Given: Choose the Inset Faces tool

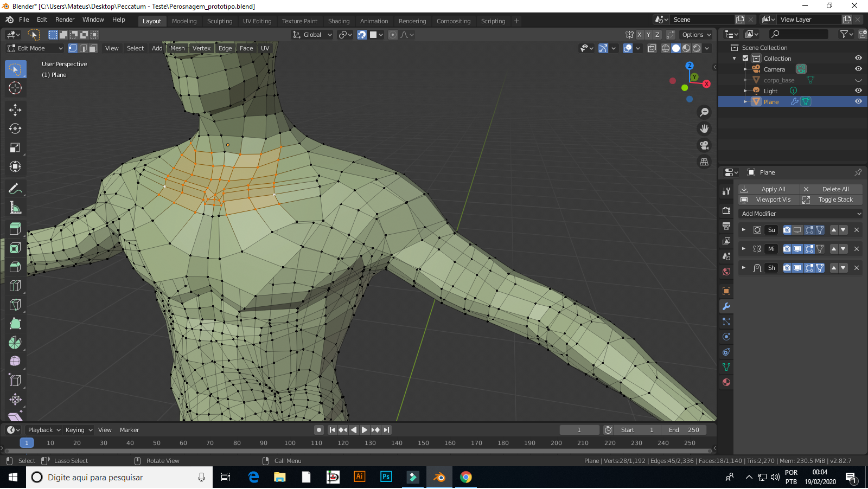Looking at the screenshot, I should tap(15, 248).
